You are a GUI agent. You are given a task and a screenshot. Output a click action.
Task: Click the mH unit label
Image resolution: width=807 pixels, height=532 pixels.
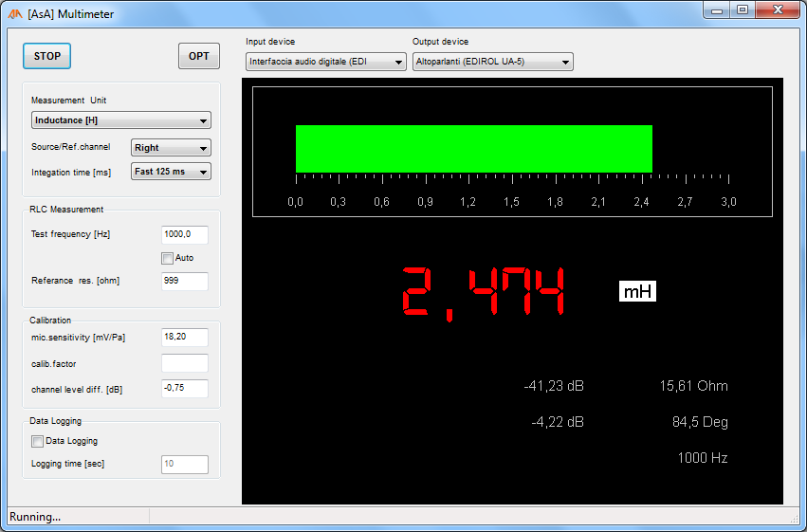pos(637,292)
